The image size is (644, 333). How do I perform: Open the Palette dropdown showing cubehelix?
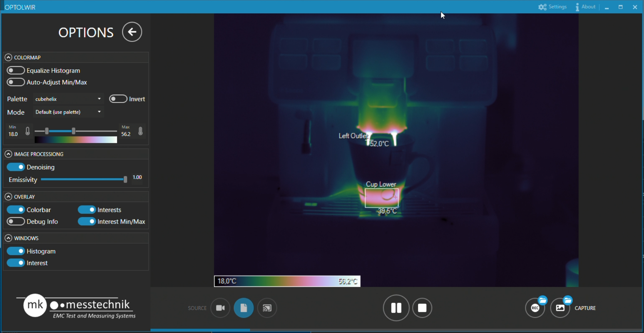pyautogui.click(x=68, y=99)
